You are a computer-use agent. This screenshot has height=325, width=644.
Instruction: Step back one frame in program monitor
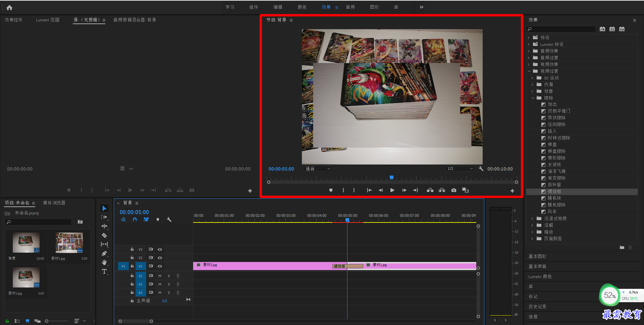(x=381, y=190)
